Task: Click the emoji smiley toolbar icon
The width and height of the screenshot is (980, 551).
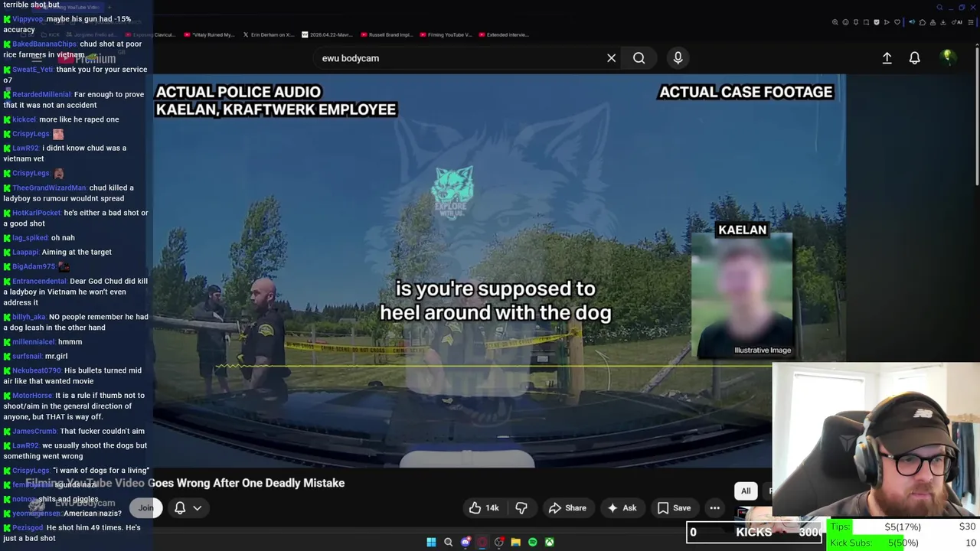Action: tap(845, 22)
